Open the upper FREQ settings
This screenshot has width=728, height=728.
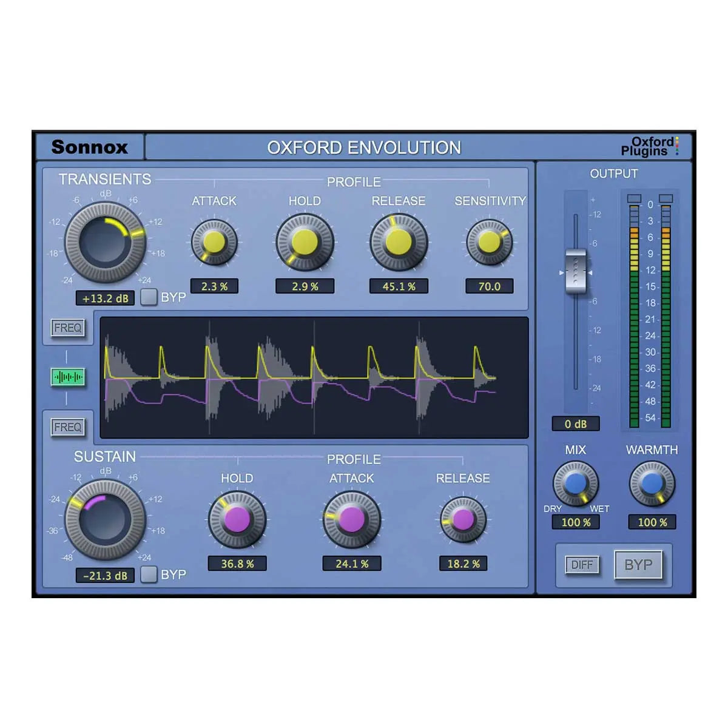click(x=68, y=327)
